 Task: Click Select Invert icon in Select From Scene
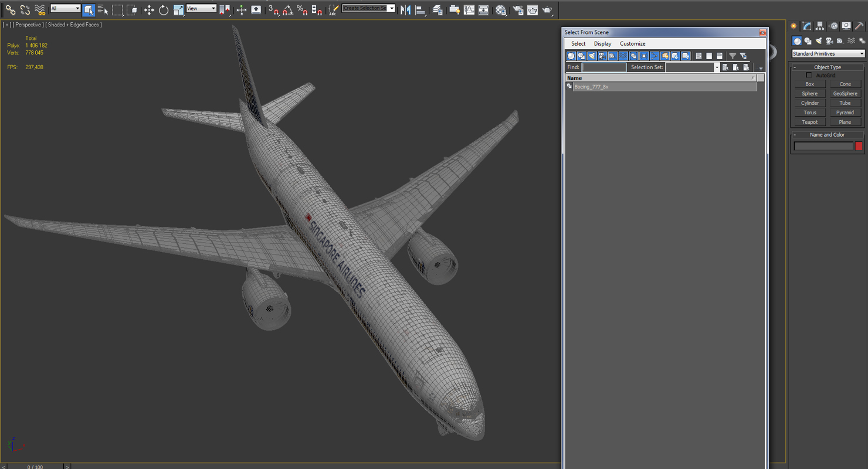720,56
